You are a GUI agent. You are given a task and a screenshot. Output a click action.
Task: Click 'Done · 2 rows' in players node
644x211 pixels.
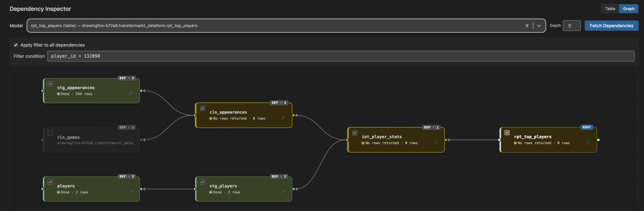(74, 192)
